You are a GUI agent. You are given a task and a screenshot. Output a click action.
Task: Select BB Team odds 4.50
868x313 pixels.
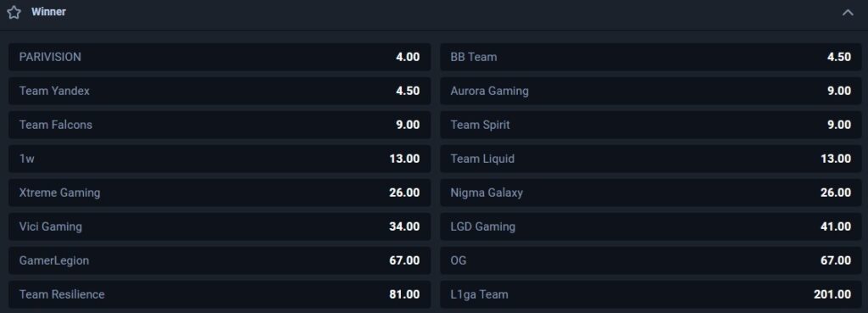pos(650,57)
